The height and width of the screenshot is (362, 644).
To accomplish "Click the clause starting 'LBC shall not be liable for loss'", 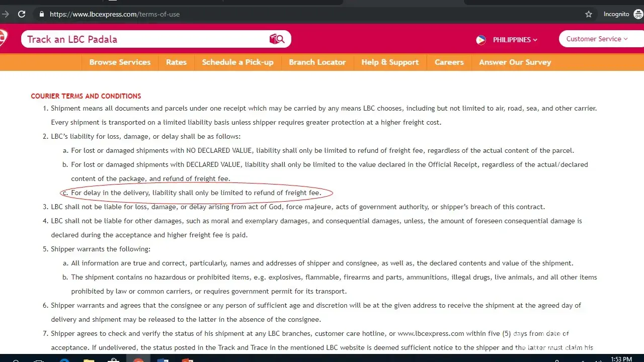I will point(298,207).
